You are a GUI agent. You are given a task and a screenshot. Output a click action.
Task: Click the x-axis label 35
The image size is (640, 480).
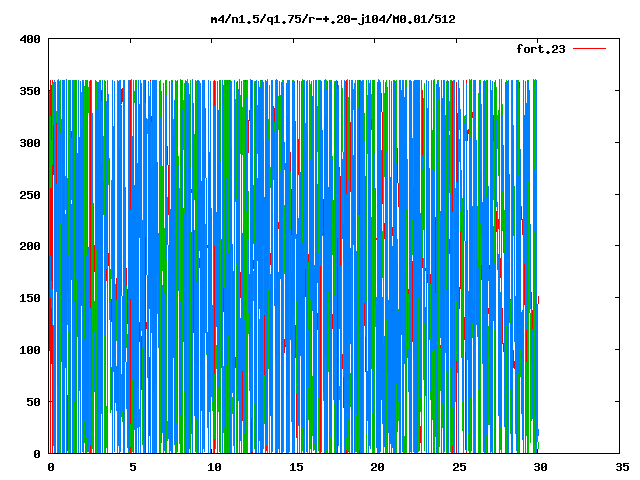[x=622, y=467]
